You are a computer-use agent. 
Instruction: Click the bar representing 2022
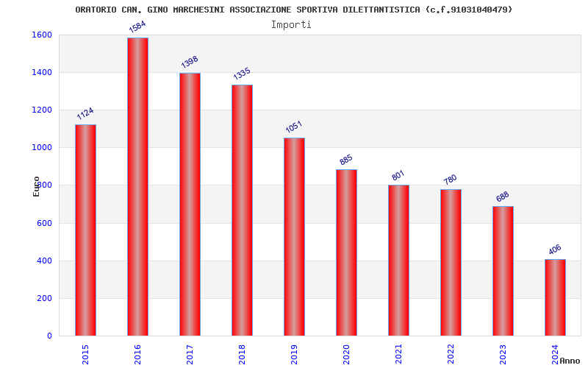pyautogui.click(x=451, y=263)
